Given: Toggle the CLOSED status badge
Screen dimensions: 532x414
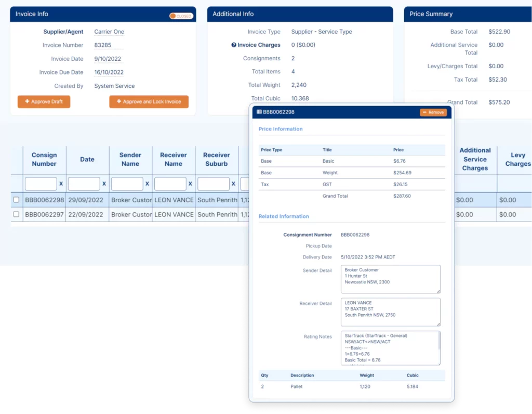Looking at the screenshot, I should click(x=181, y=16).
